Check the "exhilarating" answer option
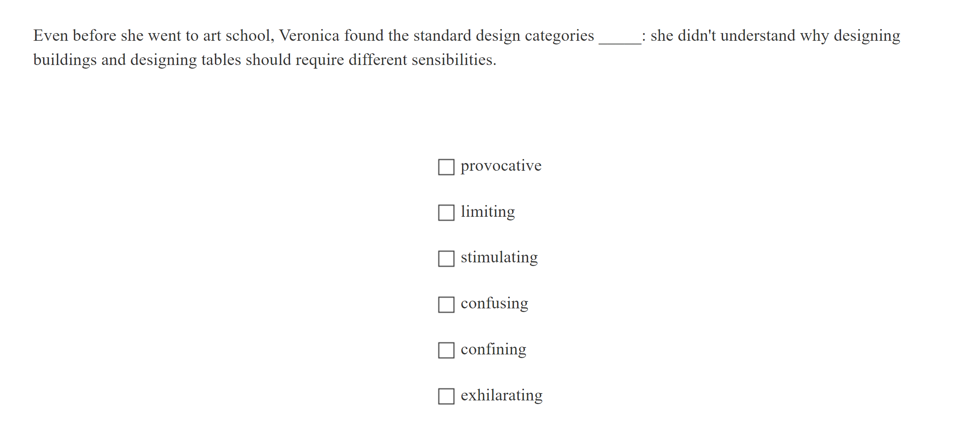 pos(446,396)
